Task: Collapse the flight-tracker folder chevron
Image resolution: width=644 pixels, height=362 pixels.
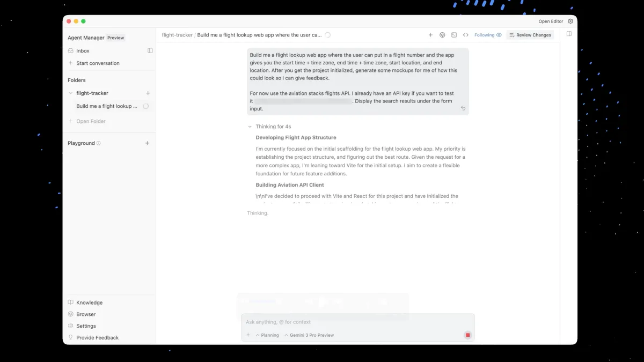Action: [70, 93]
